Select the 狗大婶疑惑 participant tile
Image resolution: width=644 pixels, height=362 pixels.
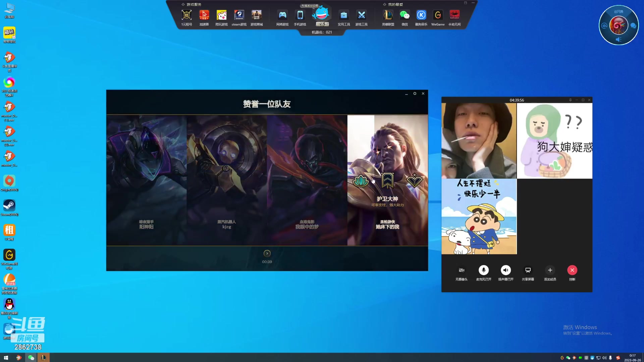pos(555,141)
